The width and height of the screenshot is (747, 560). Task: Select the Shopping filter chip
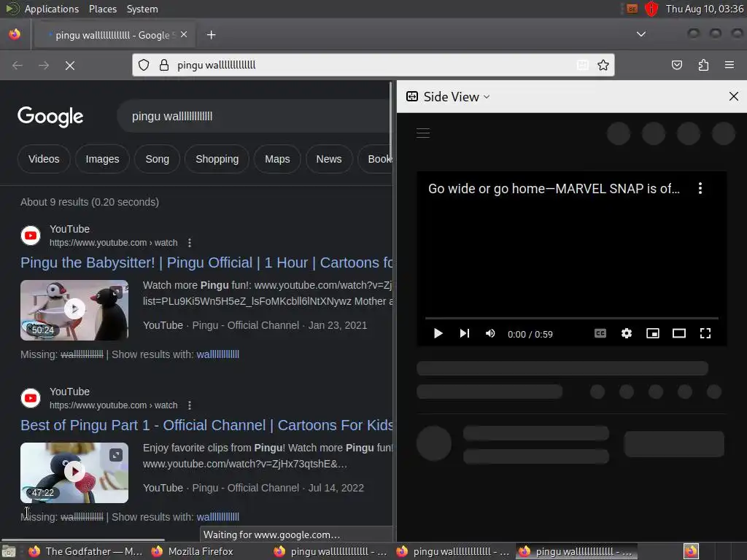pyautogui.click(x=217, y=159)
